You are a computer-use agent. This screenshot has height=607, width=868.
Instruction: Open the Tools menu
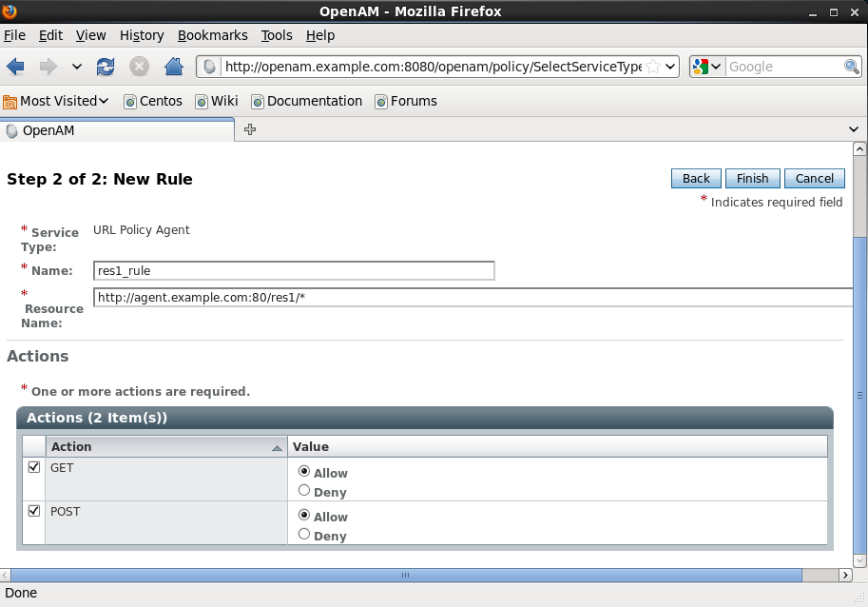277,35
